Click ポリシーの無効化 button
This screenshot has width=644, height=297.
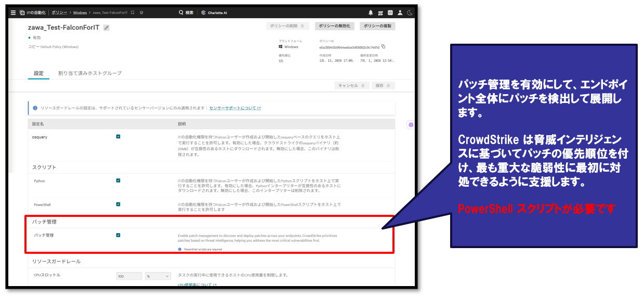click(334, 26)
